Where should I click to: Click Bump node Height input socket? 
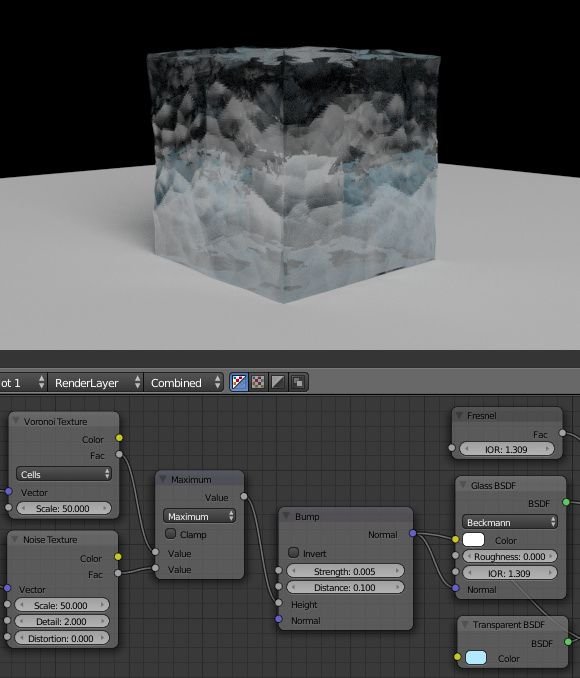pos(279,603)
